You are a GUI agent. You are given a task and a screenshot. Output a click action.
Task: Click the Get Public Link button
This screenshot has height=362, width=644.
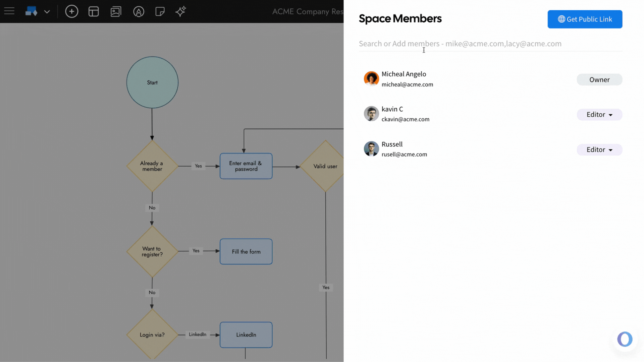(585, 19)
